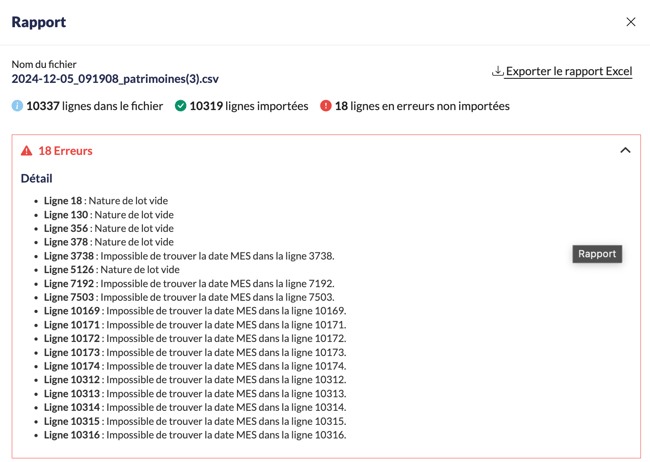Screen dimensions: 650x462
Task: Select the file name patrimoines(3).csv
Action: (x=115, y=78)
